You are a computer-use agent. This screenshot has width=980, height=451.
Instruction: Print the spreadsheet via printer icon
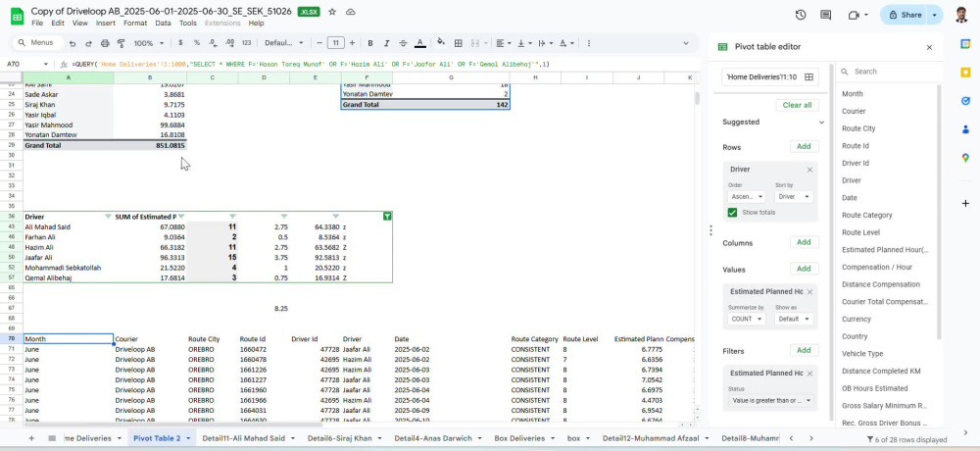pos(105,43)
